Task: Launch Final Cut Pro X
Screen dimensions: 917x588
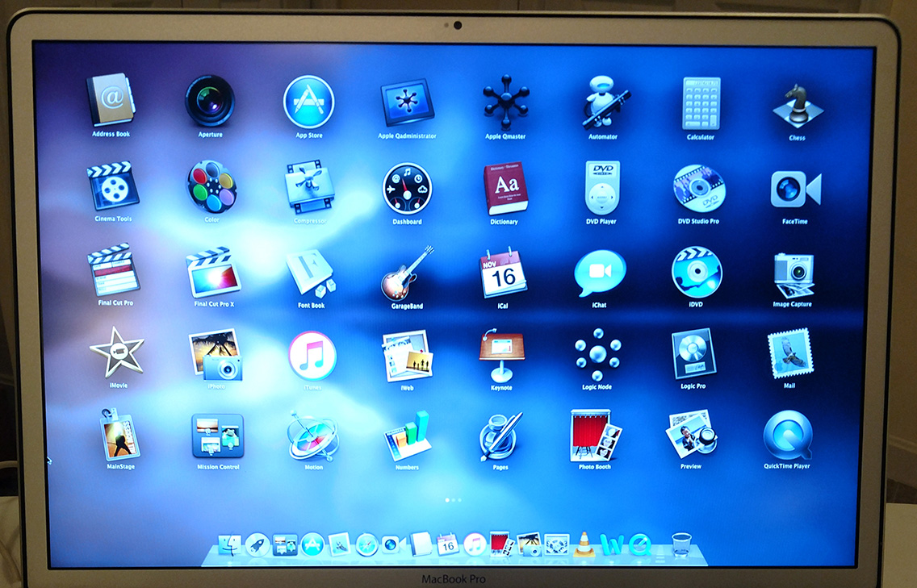Action: (213, 273)
